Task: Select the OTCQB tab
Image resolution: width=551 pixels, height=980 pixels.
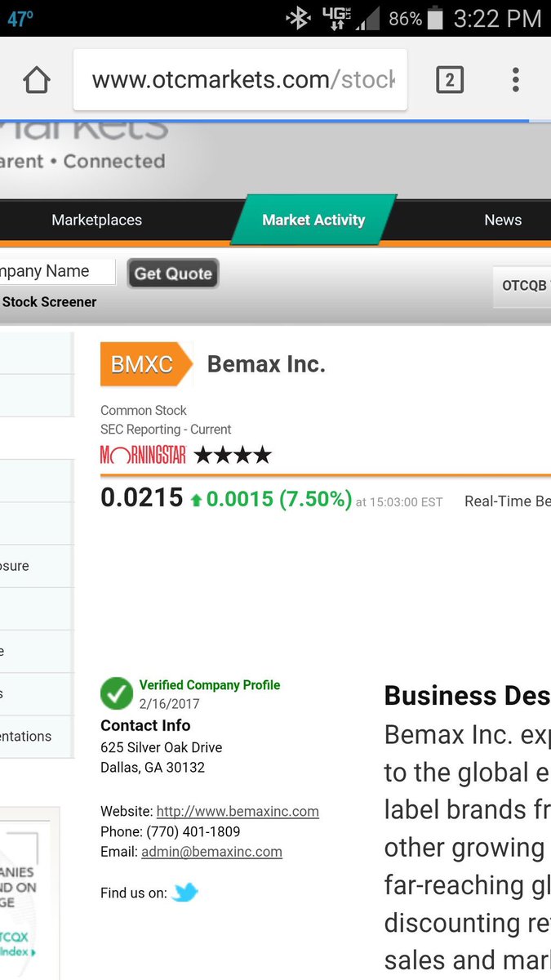Action: [x=522, y=286]
